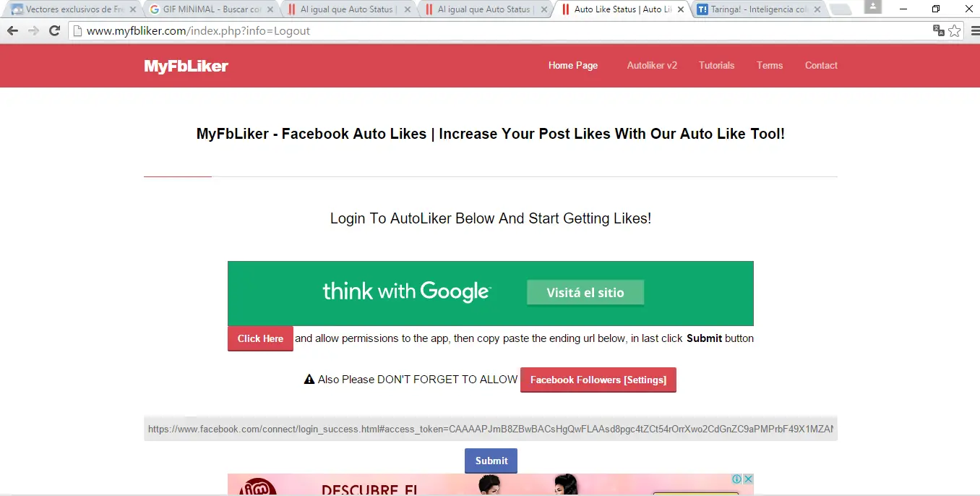The height and width of the screenshot is (496, 980).
Task: Close the Vectores exclusivos tab
Action: pos(132,10)
